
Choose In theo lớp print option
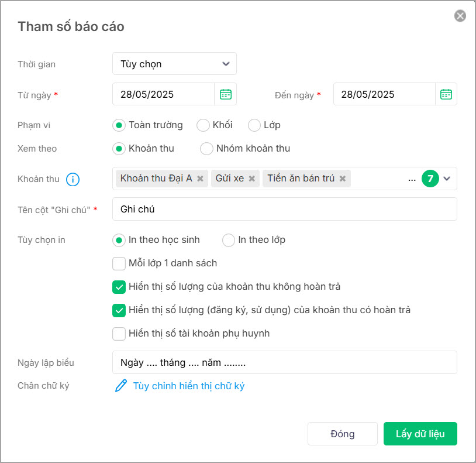[x=228, y=240]
